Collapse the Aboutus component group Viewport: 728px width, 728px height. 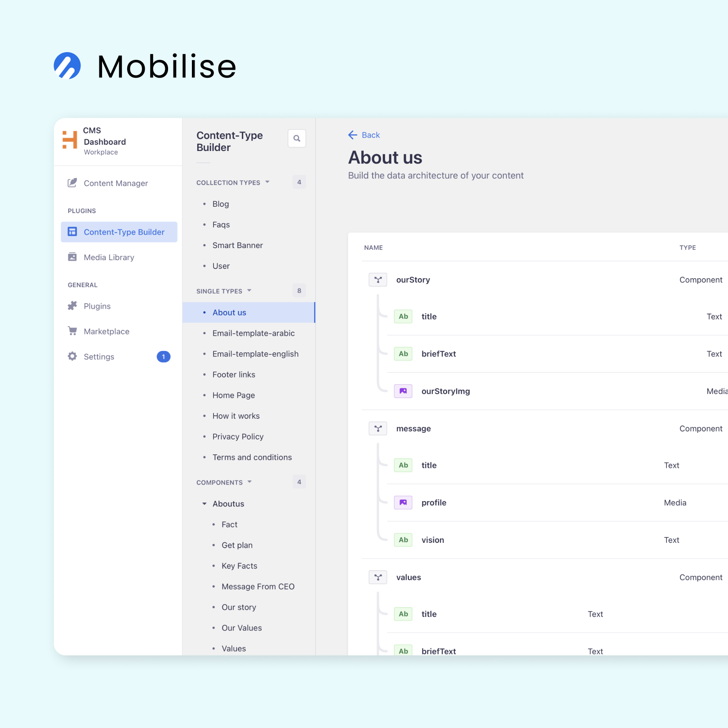(x=204, y=504)
